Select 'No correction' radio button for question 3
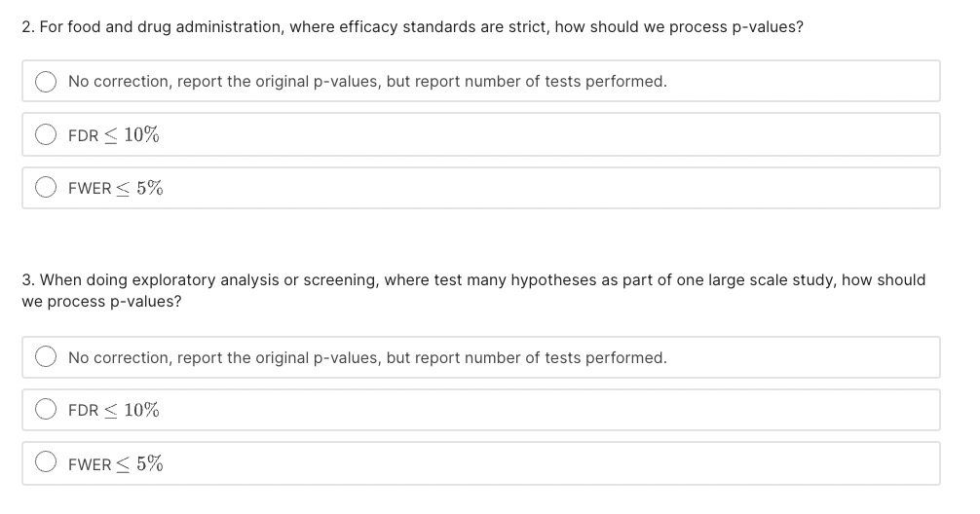 pos(46,357)
